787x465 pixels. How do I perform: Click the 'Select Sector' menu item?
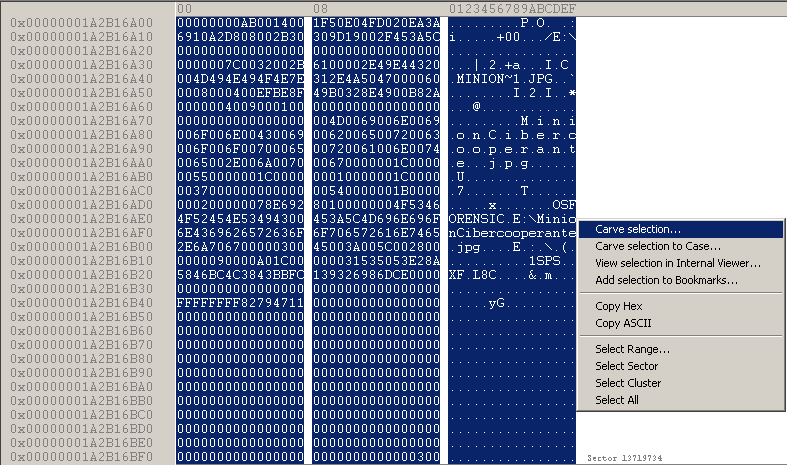[x=626, y=366]
